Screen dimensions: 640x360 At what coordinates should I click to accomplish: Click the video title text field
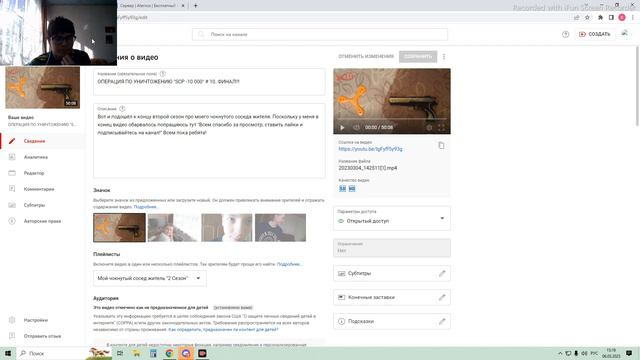[209, 82]
